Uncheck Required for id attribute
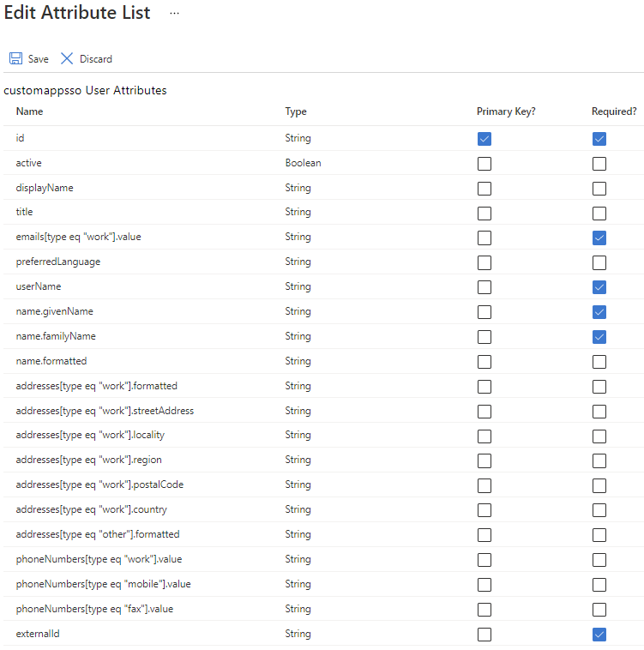The image size is (644, 650). pos(599,139)
